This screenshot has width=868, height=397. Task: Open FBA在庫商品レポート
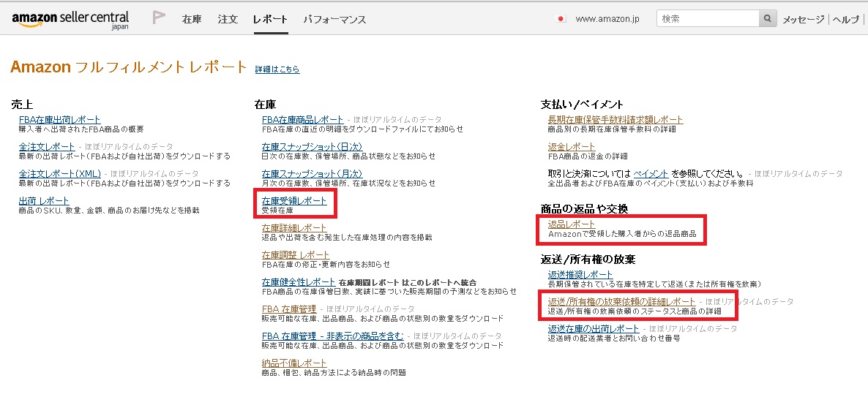pyautogui.click(x=303, y=119)
